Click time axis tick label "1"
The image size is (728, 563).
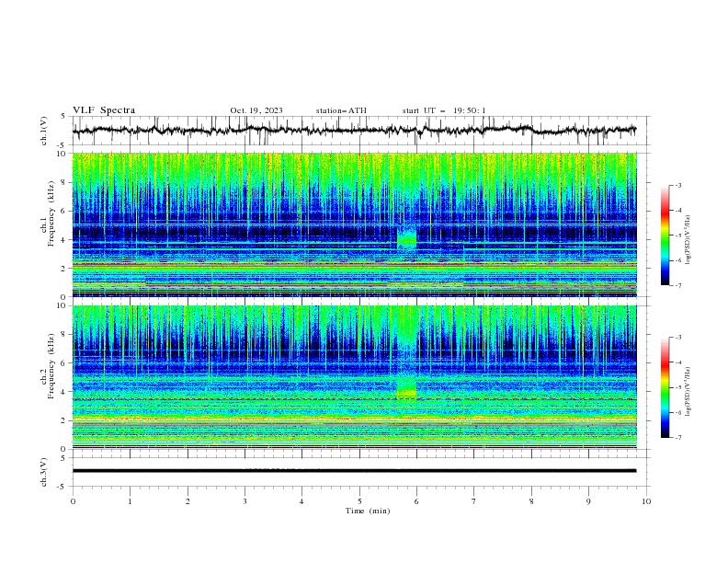click(130, 501)
